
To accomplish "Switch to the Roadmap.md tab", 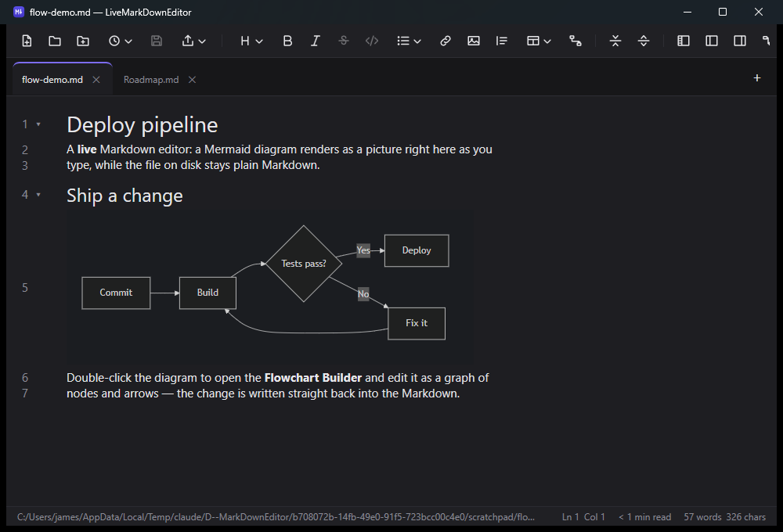I will coord(151,80).
